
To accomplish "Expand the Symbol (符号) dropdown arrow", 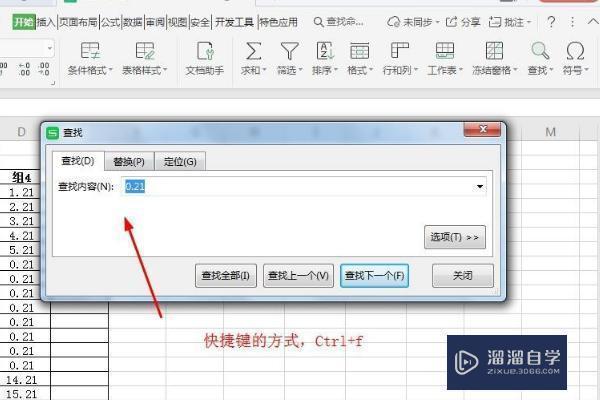I will (585, 70).
